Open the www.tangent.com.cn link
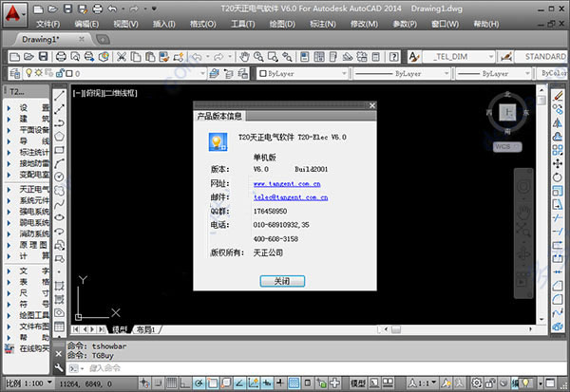 point(287,184)
